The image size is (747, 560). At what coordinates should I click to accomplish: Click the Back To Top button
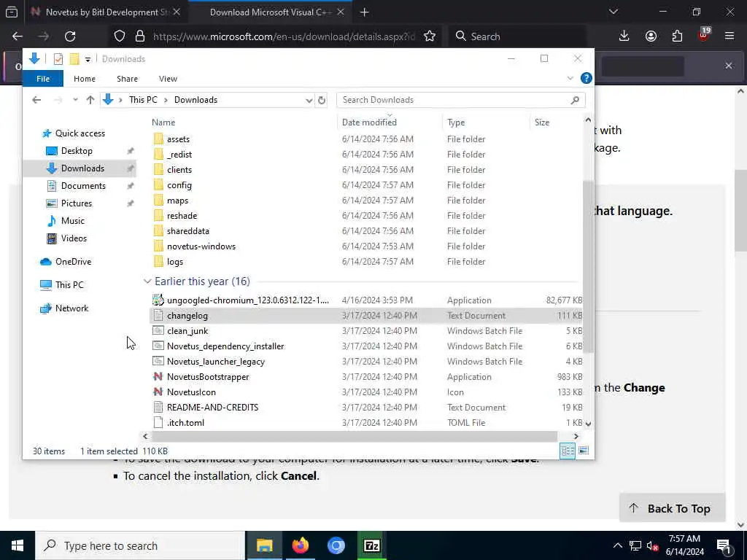pos(672,508)
